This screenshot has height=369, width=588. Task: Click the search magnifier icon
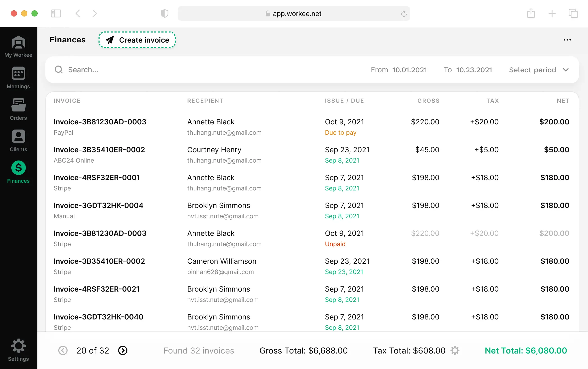(59, 70)
